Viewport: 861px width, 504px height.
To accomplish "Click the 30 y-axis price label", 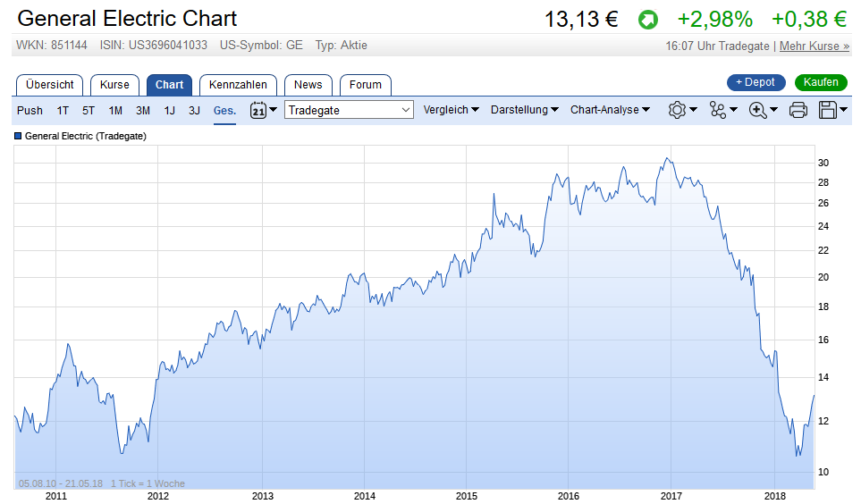I will point(823,163).
